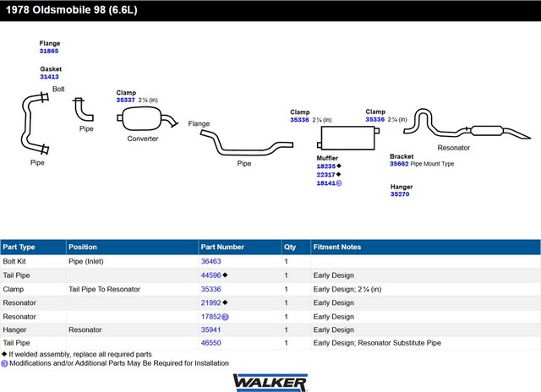Click the modifications required footnote text
Viewport: 541px width, 392px height.
(119, 363)
